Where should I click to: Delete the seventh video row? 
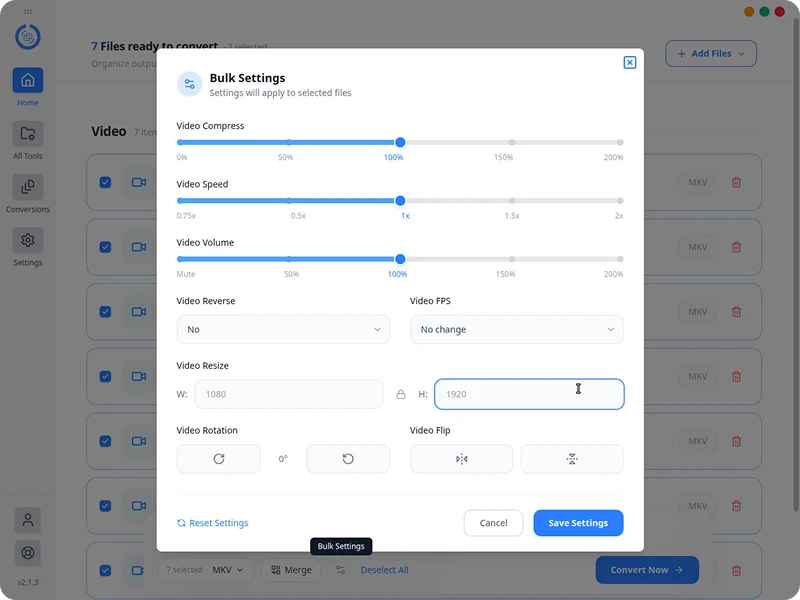coord(736,570)
